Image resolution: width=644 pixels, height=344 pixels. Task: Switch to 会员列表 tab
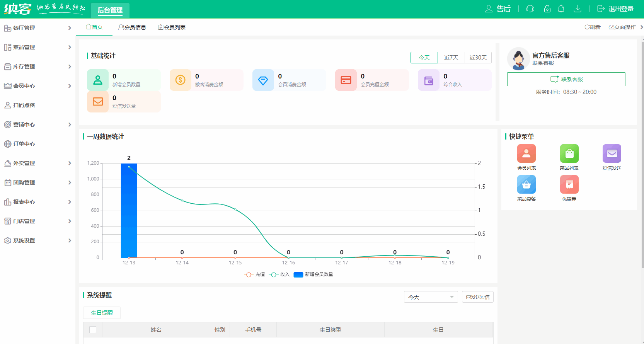coord(172,27)
